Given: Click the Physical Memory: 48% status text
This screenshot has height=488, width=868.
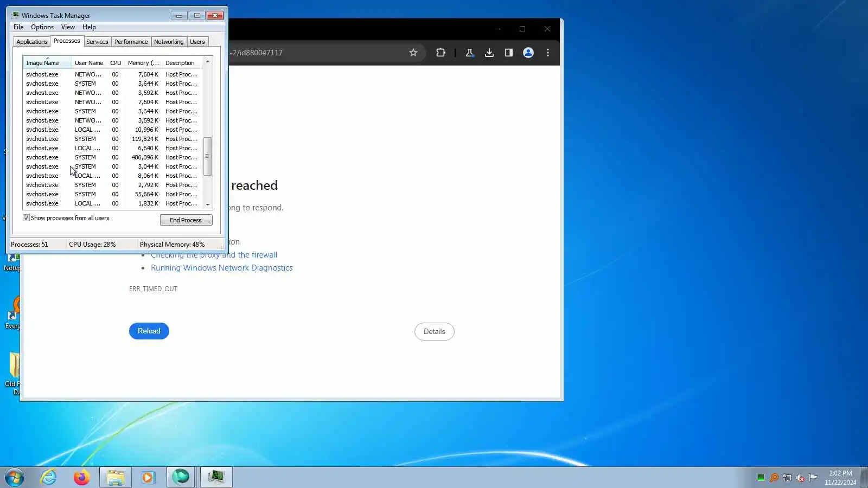Looking at the screenshot, I should (172, 245).
